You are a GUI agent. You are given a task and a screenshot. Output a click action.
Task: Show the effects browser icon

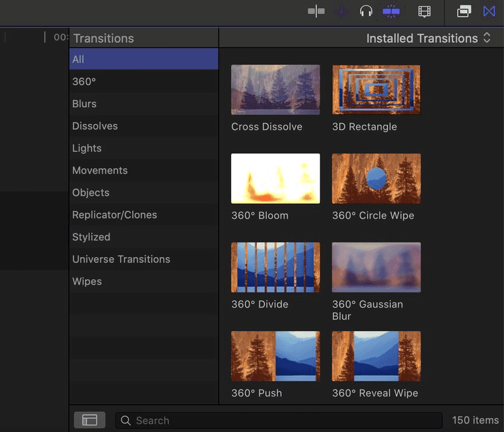point(464,11)
